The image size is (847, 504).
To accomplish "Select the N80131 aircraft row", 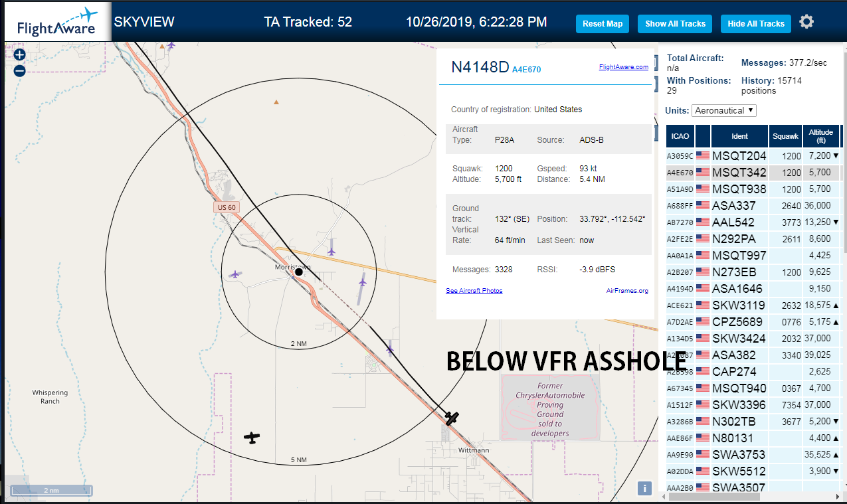I will click(753, 438).
